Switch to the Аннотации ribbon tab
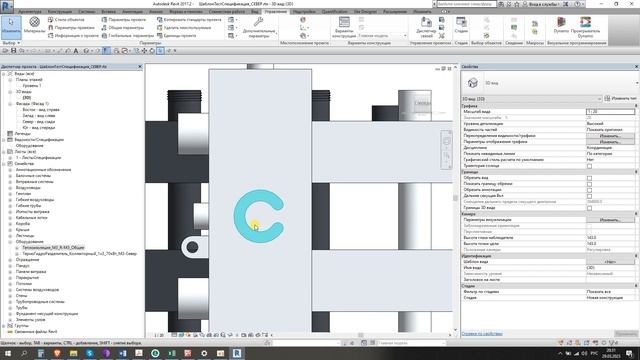 [133, 12]
